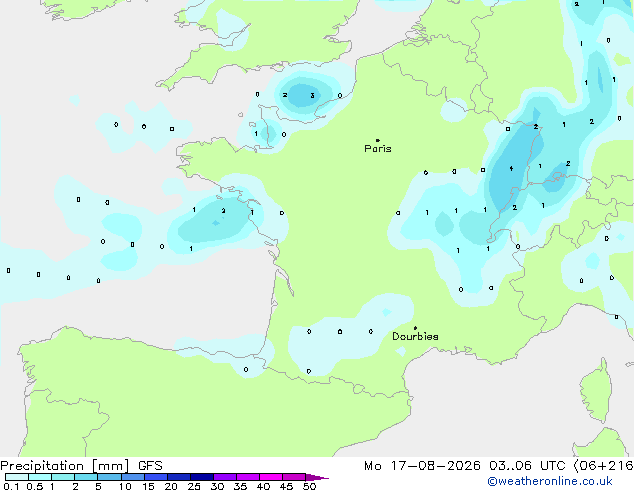This screenshot has height=490, width=634.
Task: Click the Paris location dot marker
Action: (x=378, y=140)
